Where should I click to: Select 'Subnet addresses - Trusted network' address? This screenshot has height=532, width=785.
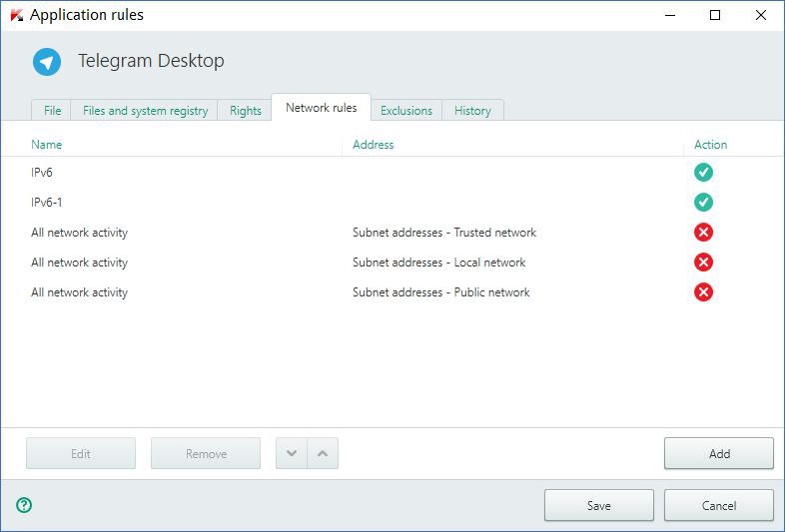pos(444,233)
